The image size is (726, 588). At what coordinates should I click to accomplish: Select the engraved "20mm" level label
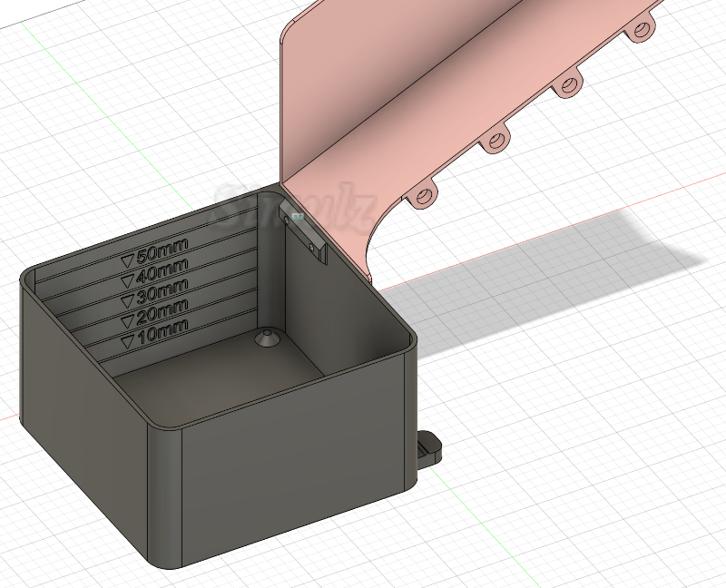(x=162, y=312)
